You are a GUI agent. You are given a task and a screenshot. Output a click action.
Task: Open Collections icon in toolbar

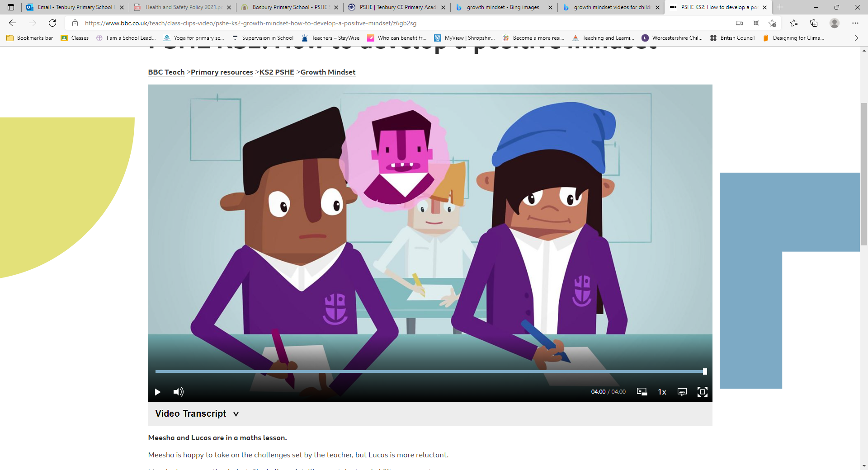coord(814,23)
